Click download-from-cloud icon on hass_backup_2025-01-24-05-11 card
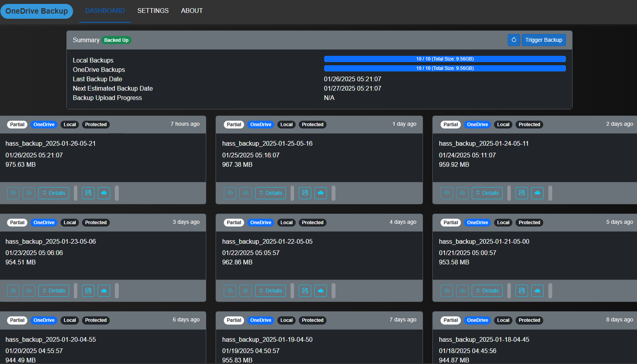This screenshot has width=637, height=364. (462, 193)
